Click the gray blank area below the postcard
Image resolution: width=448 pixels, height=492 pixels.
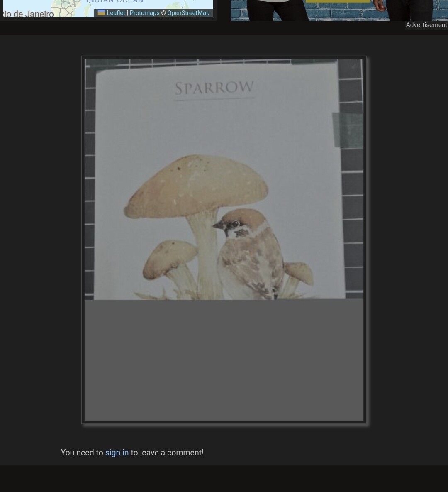pos(224,360)
